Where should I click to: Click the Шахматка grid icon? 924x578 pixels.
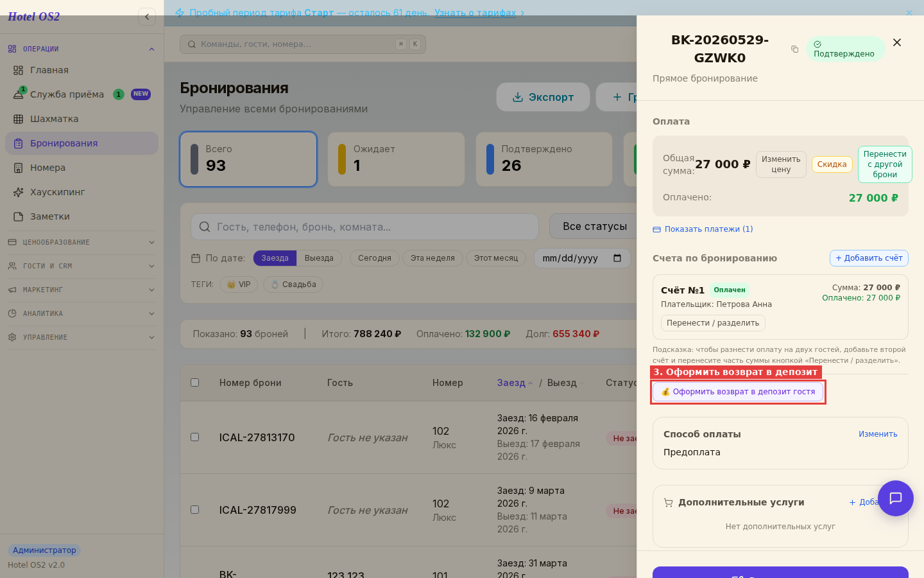click(x=18, y=119)
